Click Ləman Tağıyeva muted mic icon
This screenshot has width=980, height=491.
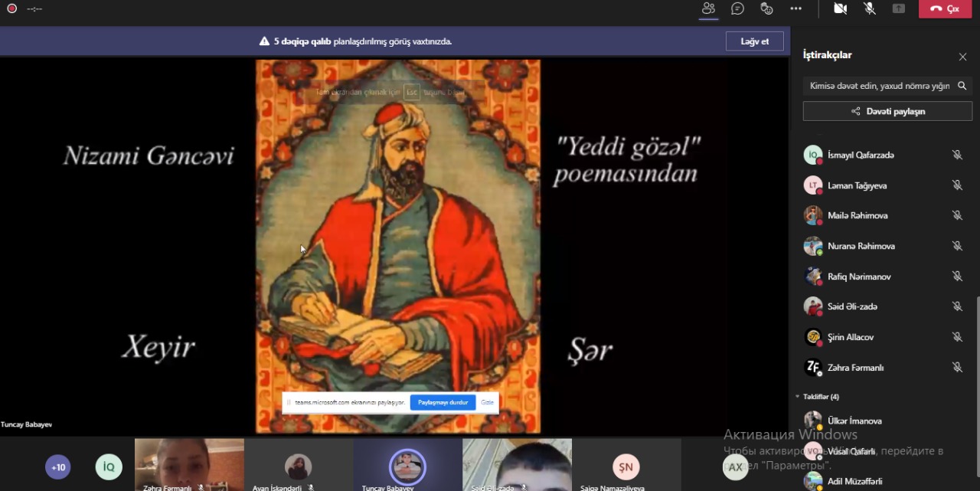click(x=957, y=185)
